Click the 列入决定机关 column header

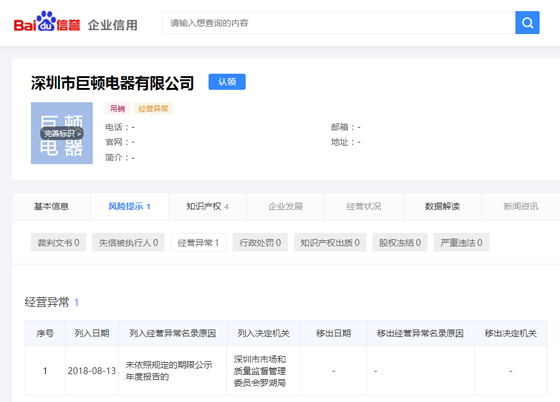pyautogui.click(x=264, y=333)
